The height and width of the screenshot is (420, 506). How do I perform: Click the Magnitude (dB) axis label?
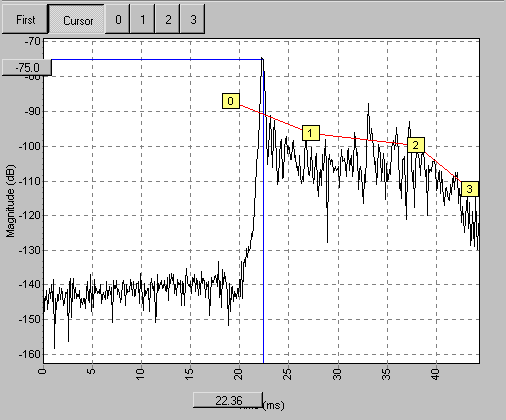point(11,201)
